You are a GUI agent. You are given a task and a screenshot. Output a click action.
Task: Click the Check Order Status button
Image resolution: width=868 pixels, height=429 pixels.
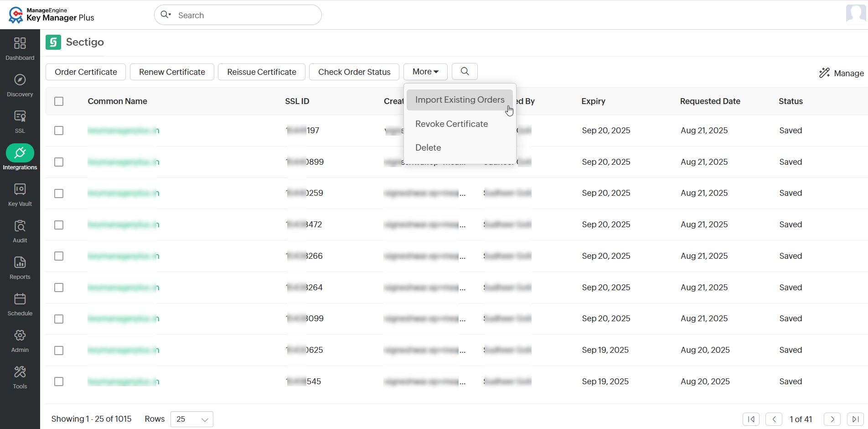(x=354, y=72)
